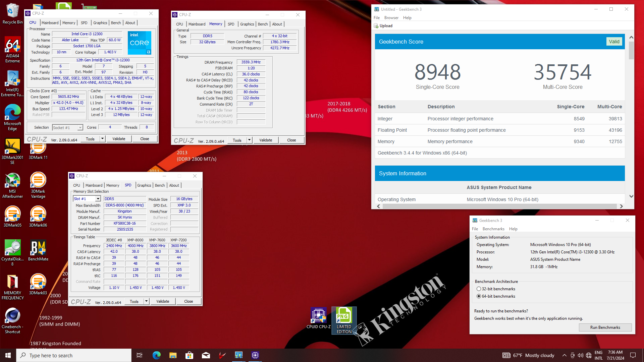
Task: Open Microsoft Store taskbar icon
Action: point(189,355)
